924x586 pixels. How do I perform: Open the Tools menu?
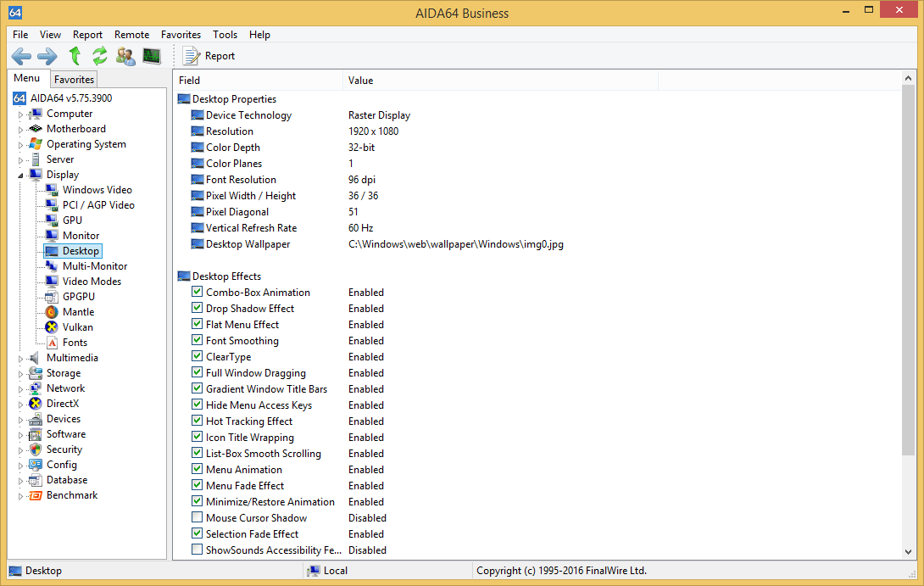tap(225, 35)
